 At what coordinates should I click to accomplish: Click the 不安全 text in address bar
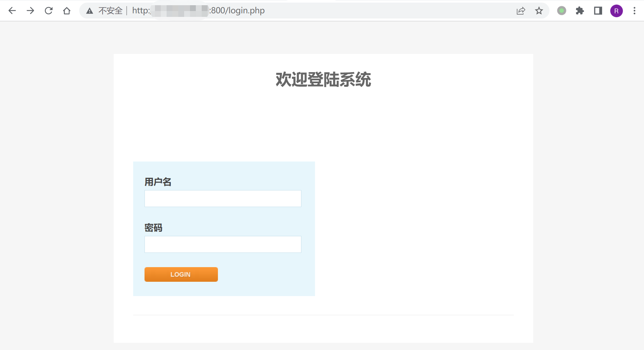point(110,11)
